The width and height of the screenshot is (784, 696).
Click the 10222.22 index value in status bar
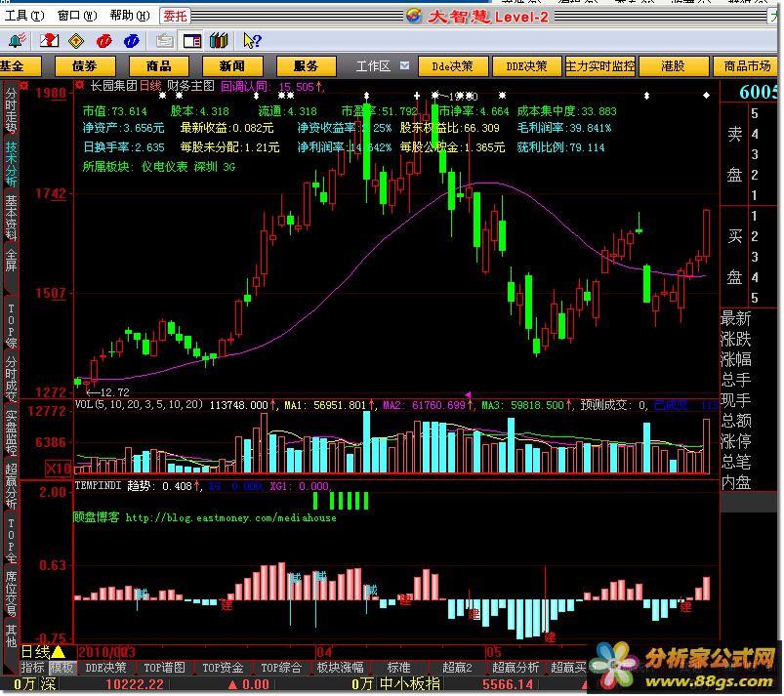(135, 684)
